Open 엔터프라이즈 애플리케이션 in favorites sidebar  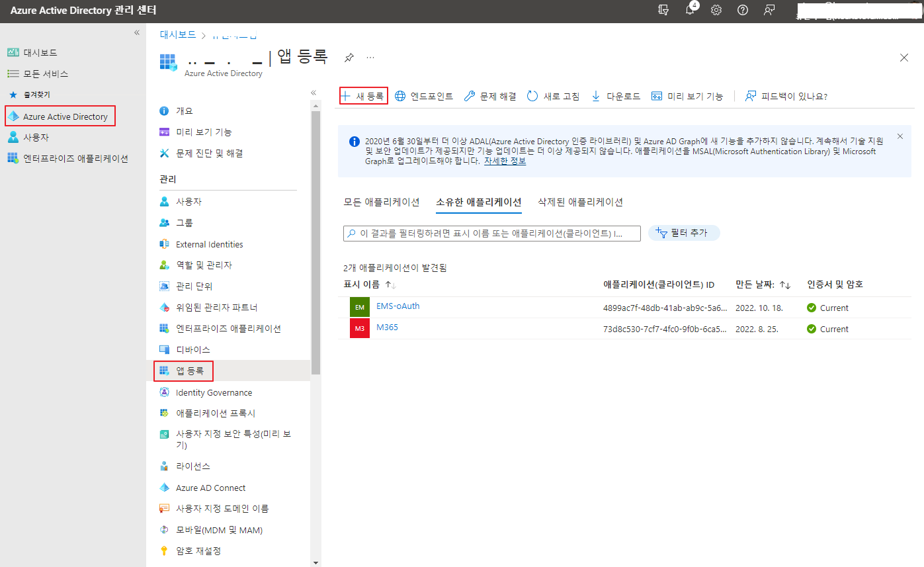pyautogui.click(x=67, y=158)
